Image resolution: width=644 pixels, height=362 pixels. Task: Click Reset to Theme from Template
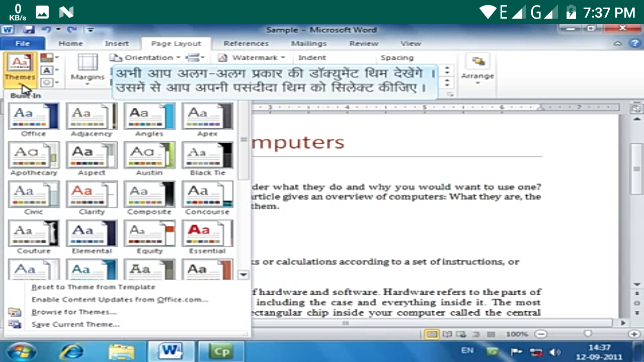coord(93,287)
